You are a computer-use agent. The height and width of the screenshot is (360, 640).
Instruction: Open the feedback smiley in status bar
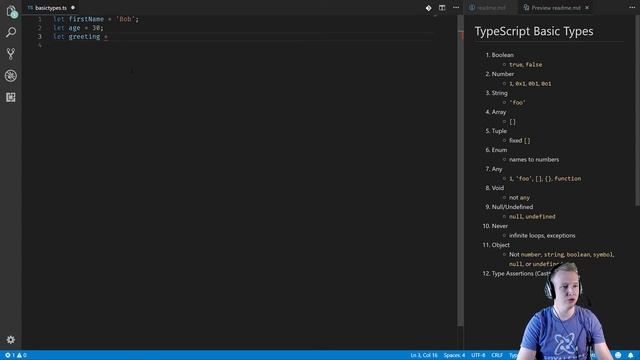(x=618, y=355)
